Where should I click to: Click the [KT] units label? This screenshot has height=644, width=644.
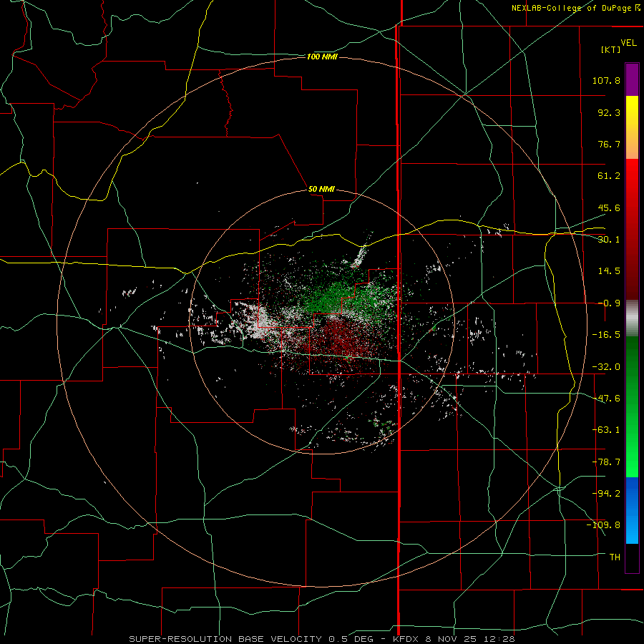pos(611,49)
